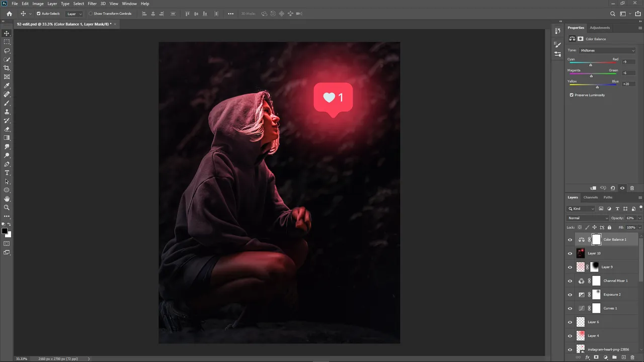644x362 pixels.
Task: Select the Eyedropper tool
Action: (x=7, y=85)
